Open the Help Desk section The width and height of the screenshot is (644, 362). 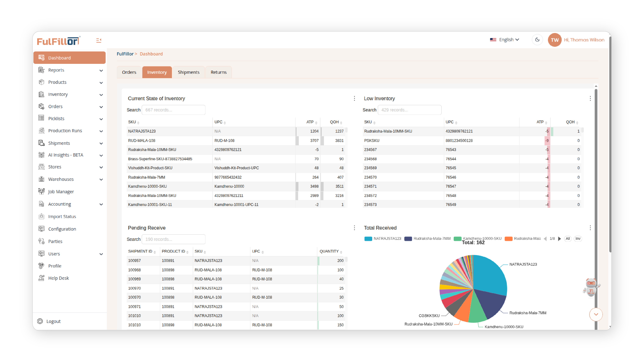coord(59,278)
